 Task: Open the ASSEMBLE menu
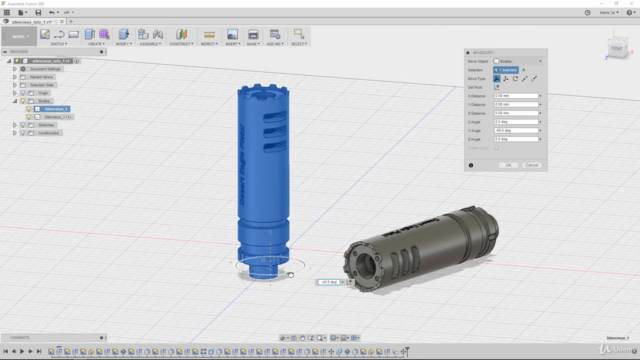150,44
